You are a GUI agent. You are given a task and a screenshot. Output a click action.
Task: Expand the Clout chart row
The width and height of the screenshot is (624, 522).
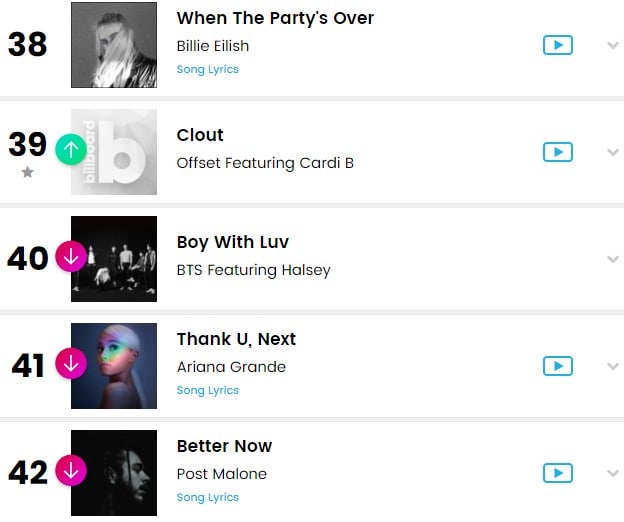click(612, 152)
